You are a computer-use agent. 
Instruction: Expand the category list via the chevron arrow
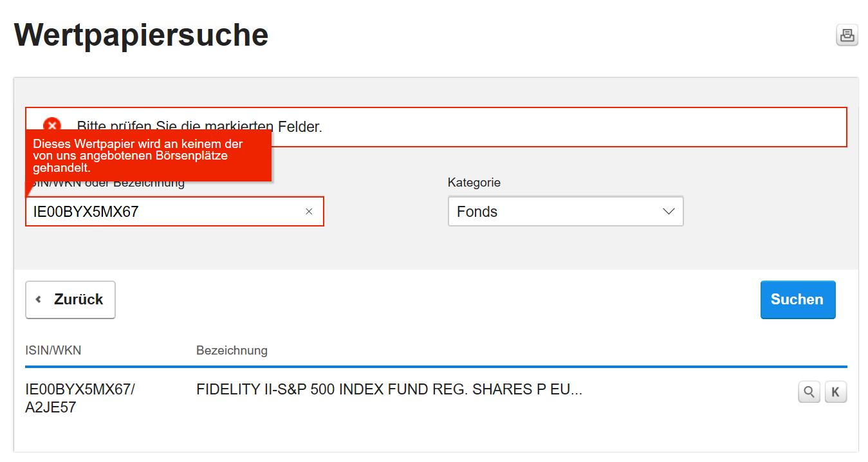point(668,212)
